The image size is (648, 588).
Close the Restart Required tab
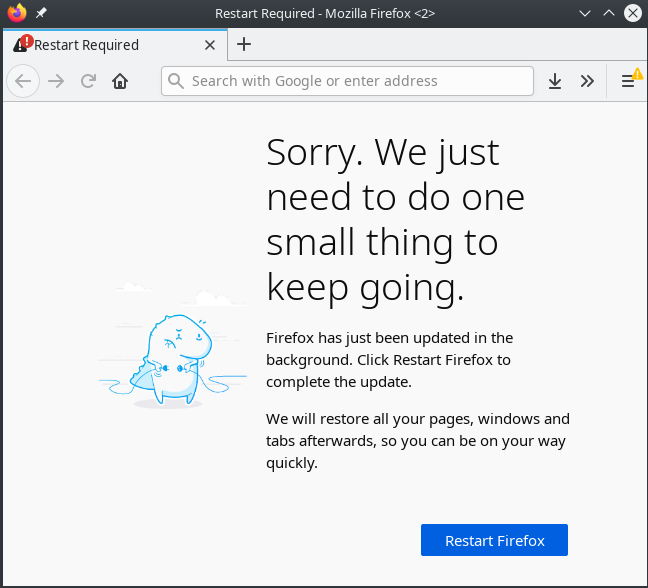coord(210,45)
